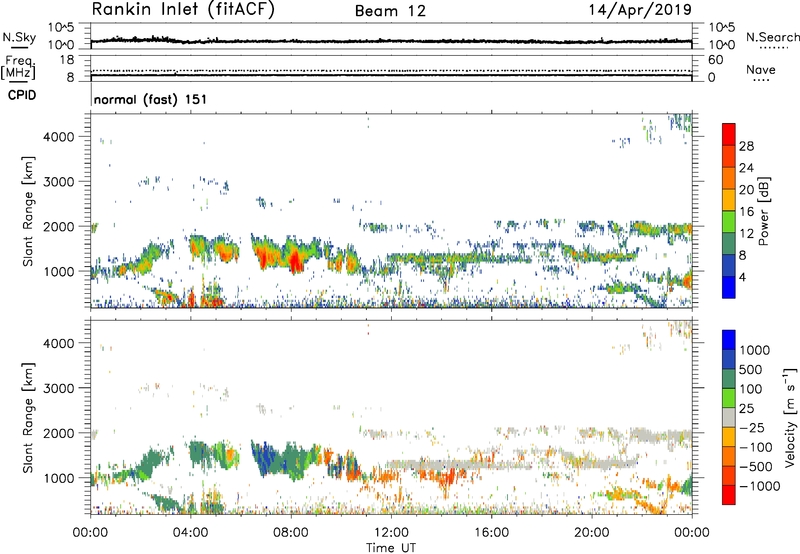Click the "20:00" time tick label

(591, 533)
